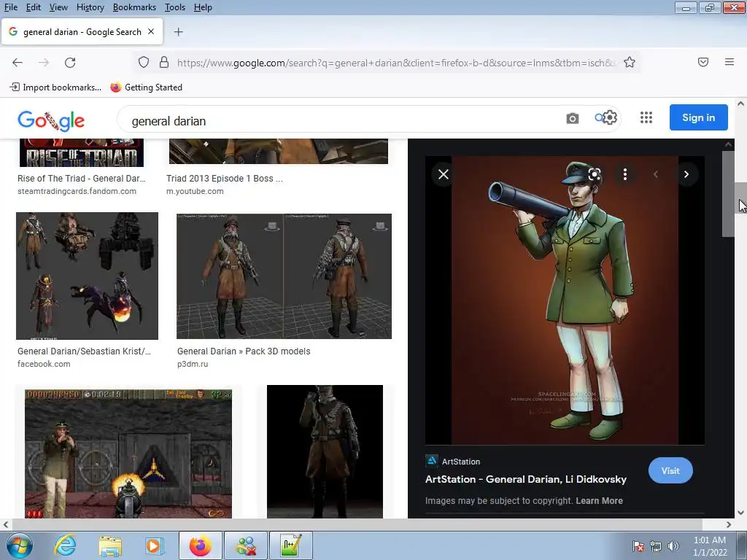This screenshot has width=747, height=560.
Task: Open General Darian Pack 3D models thumbnail
Action: 284,276
